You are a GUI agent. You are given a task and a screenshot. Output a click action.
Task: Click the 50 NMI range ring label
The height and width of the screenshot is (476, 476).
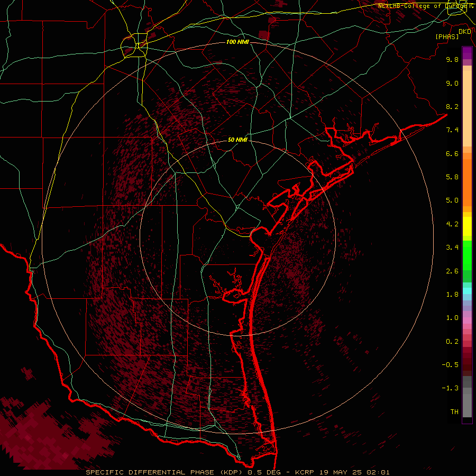(x=237, y=140)
